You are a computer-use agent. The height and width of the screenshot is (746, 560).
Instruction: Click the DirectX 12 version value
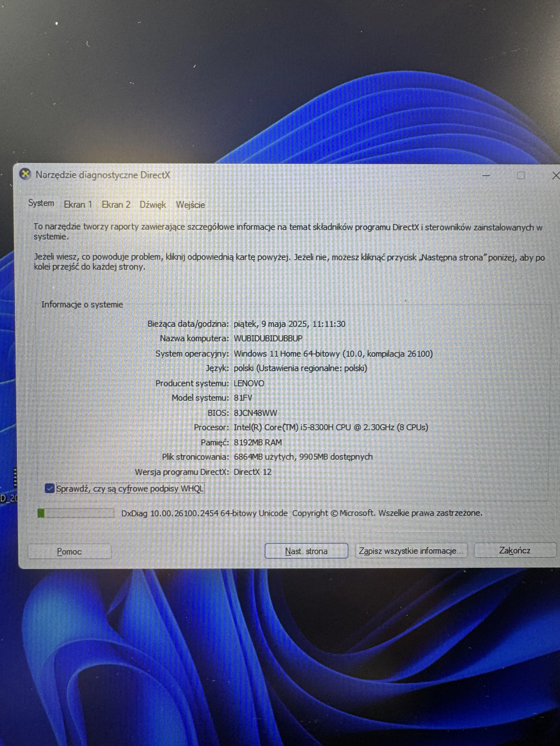coord(253,471)
